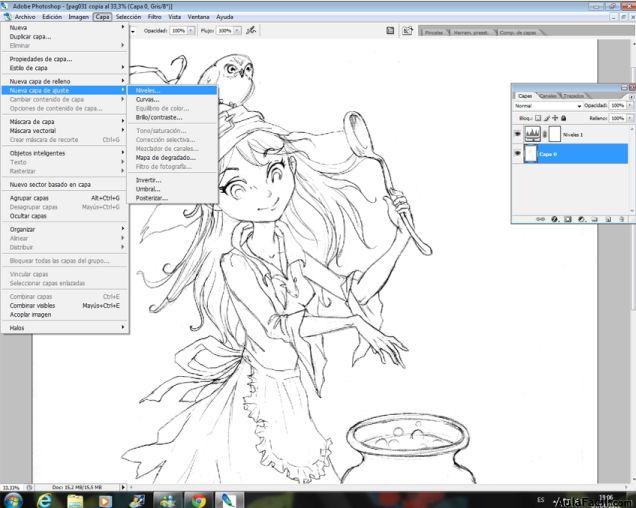Click add layer style fx icon

(x=554, y=219)
